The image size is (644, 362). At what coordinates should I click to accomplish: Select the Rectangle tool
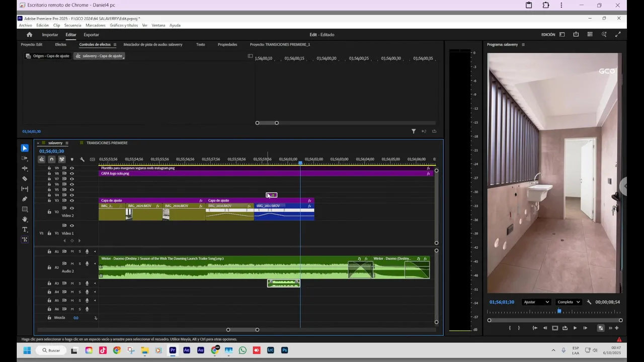[25, 209]
